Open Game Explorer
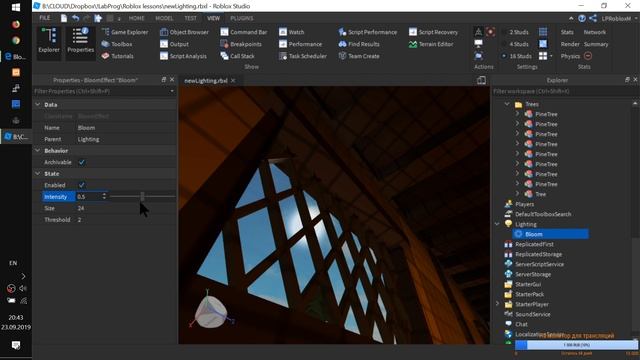The image size is (640, 360). pyautogui.click(x=125, y=32)
